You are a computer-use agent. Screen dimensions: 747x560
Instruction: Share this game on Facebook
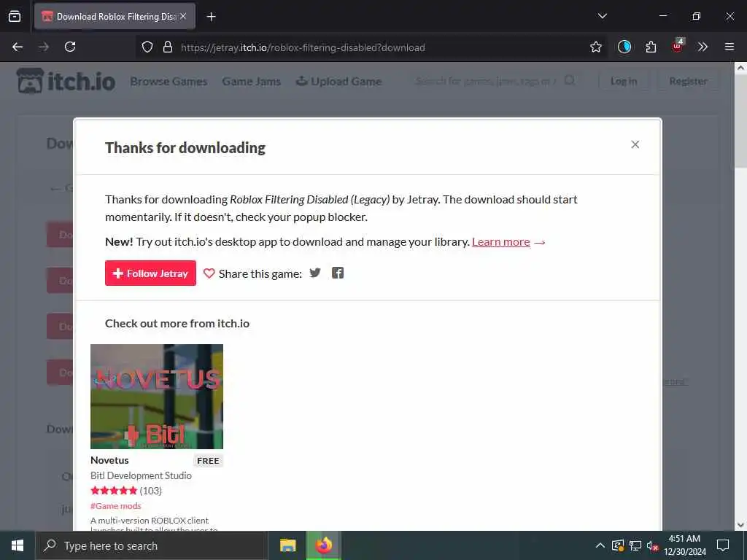point(337,273)
